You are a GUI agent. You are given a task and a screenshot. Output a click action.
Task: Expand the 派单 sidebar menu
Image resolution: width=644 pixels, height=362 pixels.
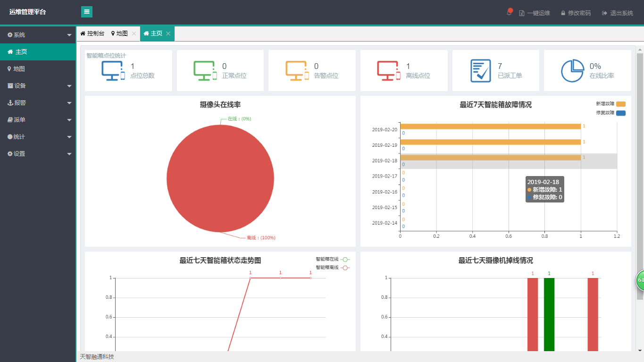click(x=38, y=120)
